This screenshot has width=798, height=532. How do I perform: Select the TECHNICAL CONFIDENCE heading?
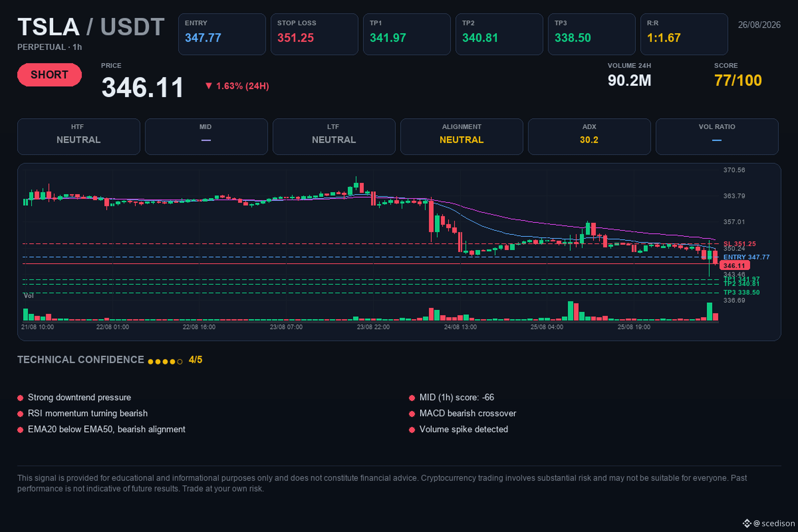pyautogui.click(x=81, y=360)
